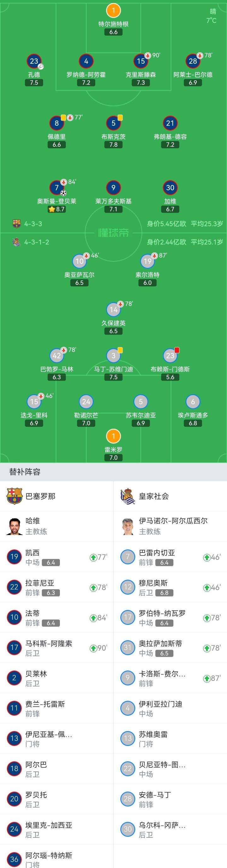Click 布赖斯-门德斯's red card icon
Viewport: 227px width, 868px height.
coord(177,350)
